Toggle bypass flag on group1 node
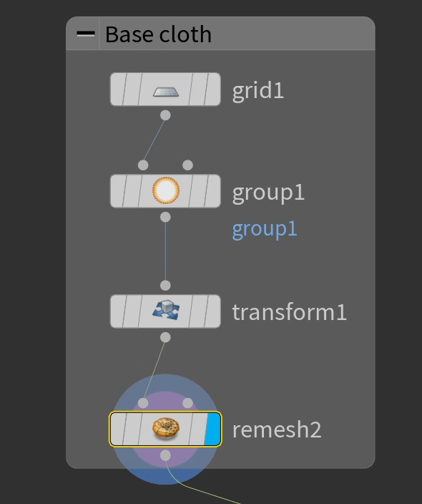This screenshot has height=504, width=422. tap(118, 191)
